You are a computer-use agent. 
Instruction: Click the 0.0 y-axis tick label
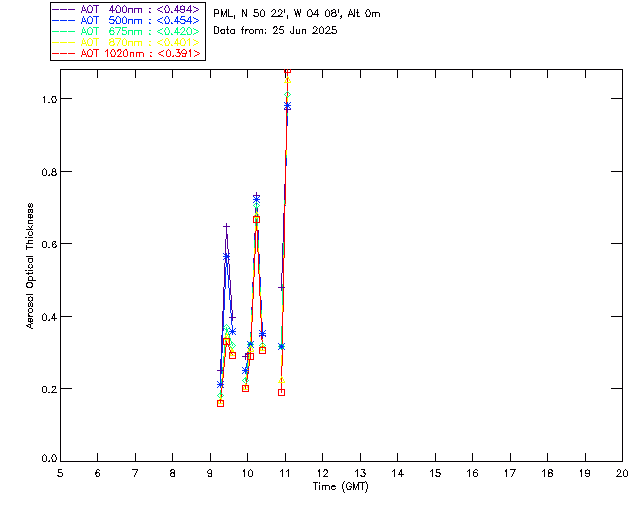[49, 459]
